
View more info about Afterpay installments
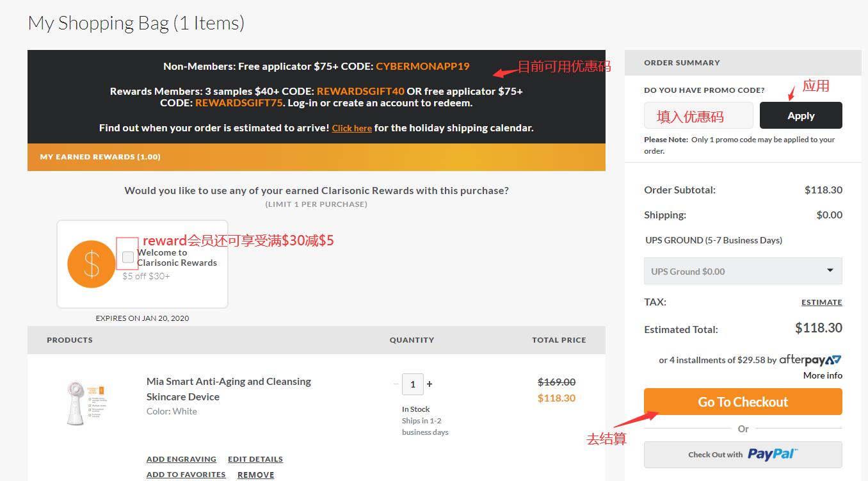(x=823, y=375)
